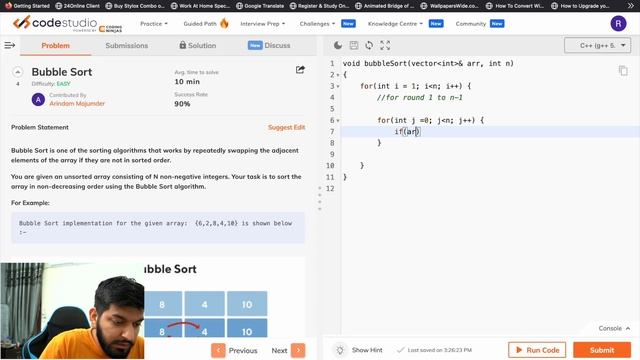The image size is (640, 360).
Task: Open WallpapersWide bookmark
Action: point(450,6)
